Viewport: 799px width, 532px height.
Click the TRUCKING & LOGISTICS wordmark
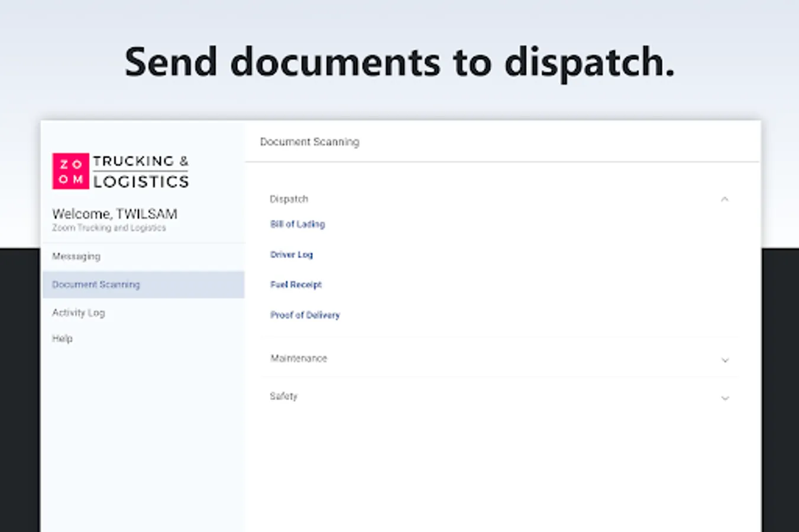coord(141,171)
